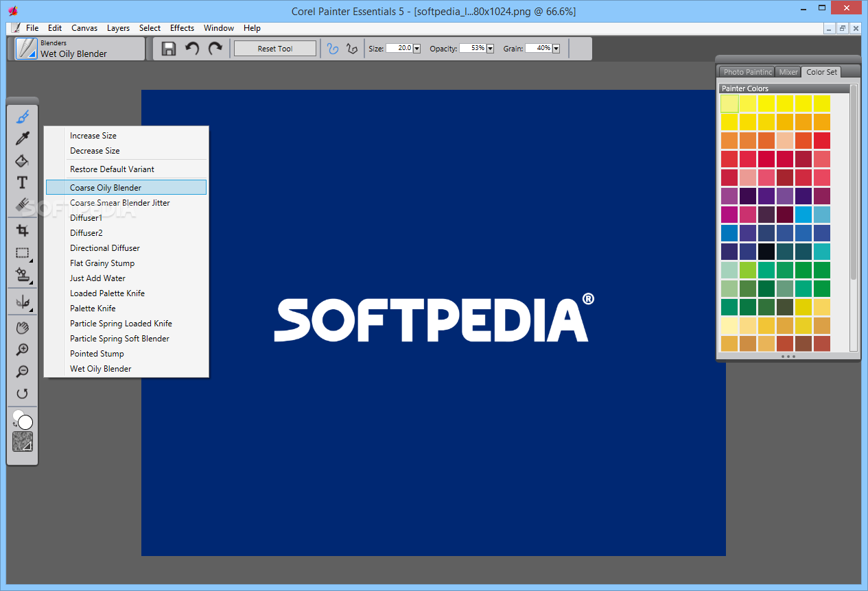
Task: Select the Crop tool
Action: (22, 230)
